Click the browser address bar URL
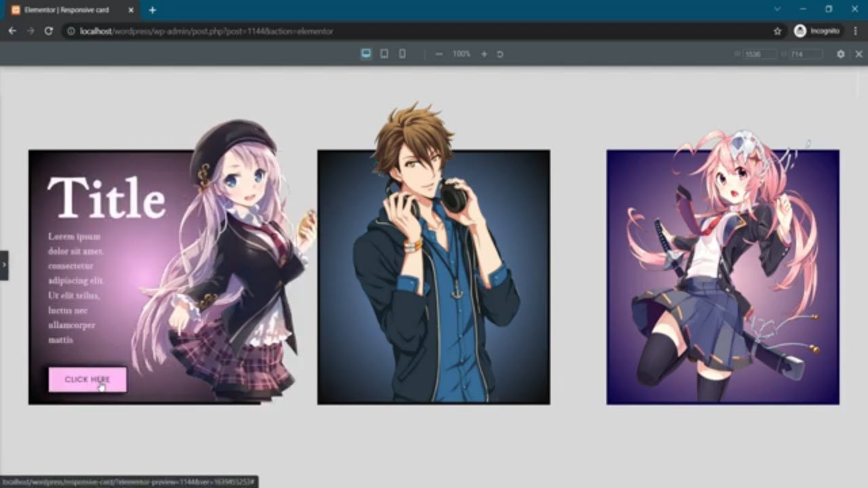 coord(206,31)
